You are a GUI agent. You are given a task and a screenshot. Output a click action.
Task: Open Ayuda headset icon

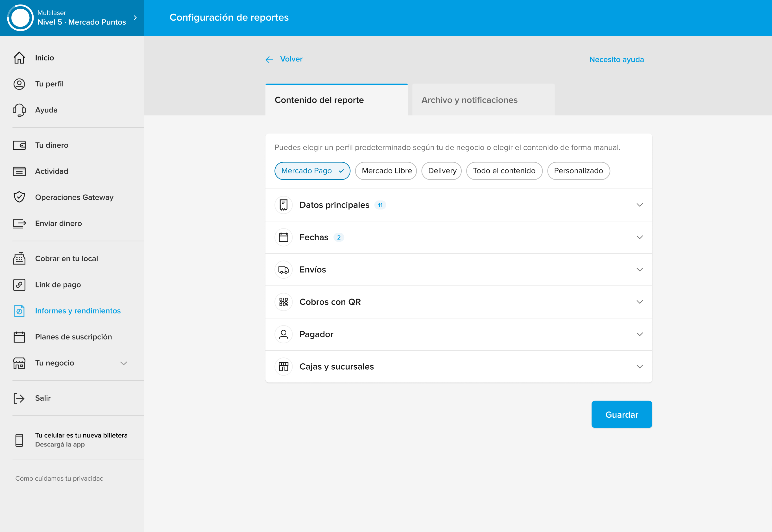click(x=19, y=110)
